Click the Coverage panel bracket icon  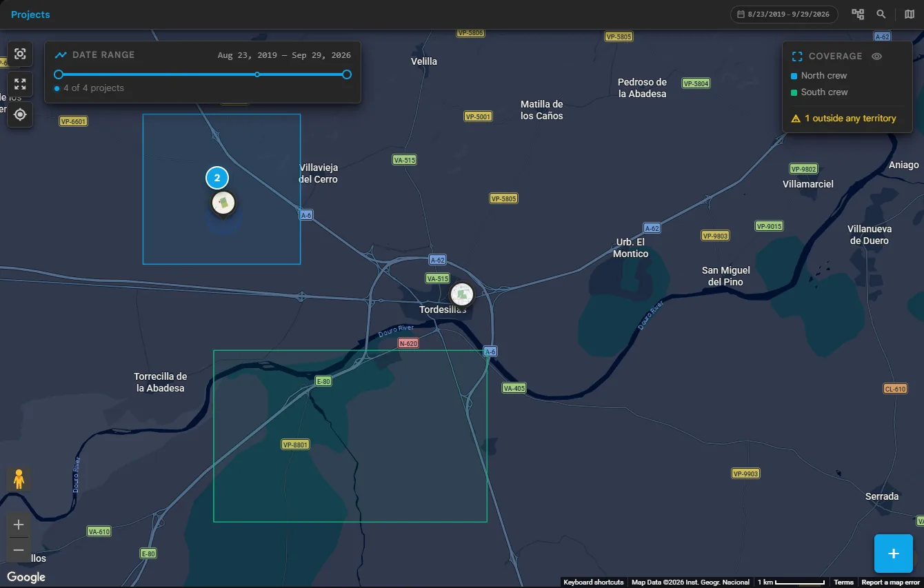pyautogui.click(x=797, y=57)
